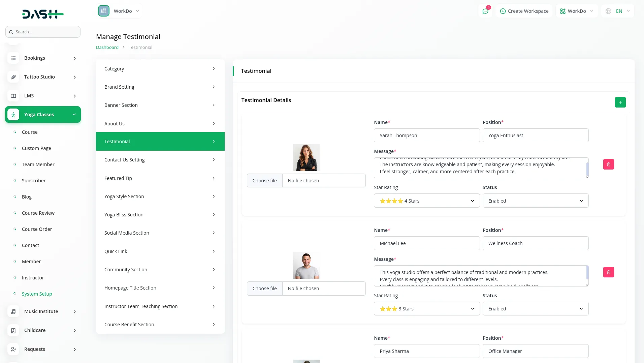
Task: Select the Contact Us Setting menu item
Action: point(160,160)
